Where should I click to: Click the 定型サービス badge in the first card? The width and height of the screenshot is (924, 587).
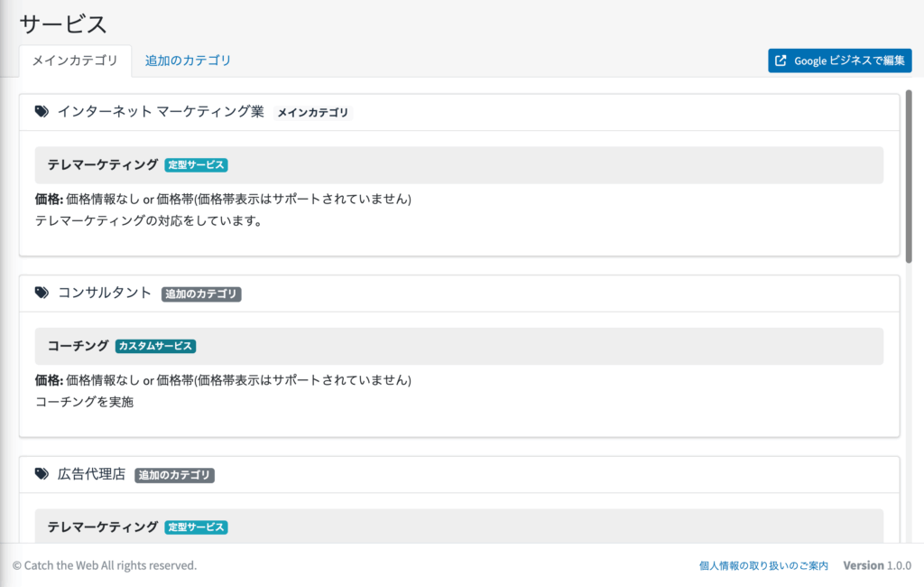[x=196, y=165]
